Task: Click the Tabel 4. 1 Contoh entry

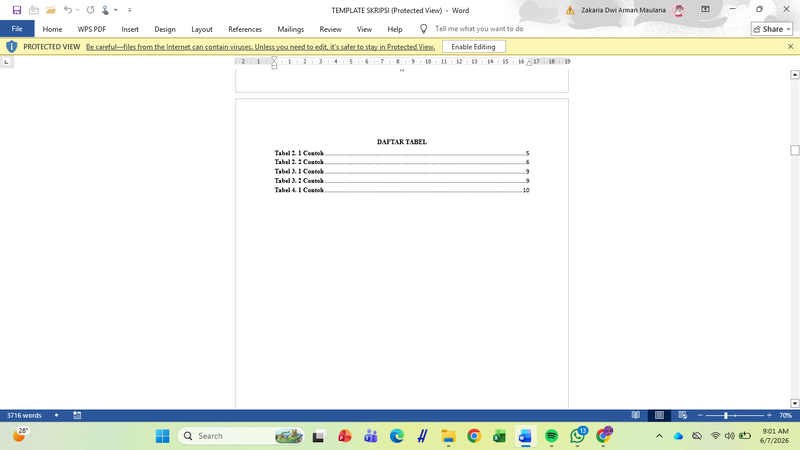Action: [402, 190]
